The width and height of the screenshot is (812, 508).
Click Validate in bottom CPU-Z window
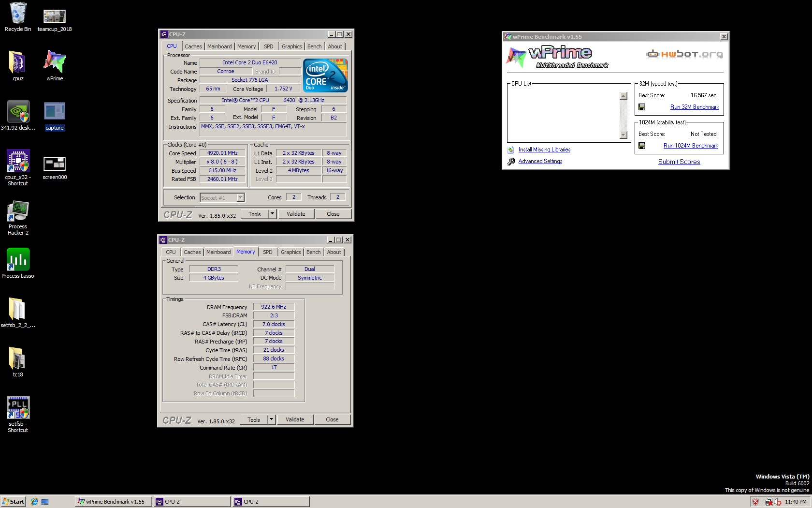click(295, 419)
